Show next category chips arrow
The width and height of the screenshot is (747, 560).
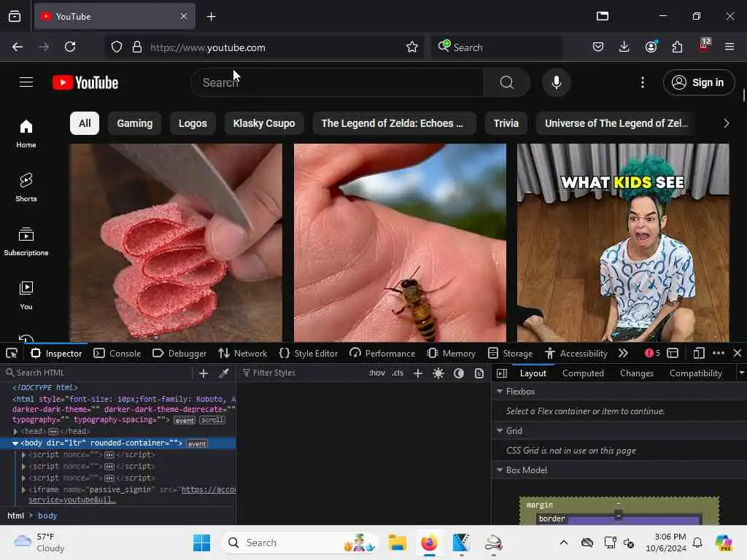(726, 123)
